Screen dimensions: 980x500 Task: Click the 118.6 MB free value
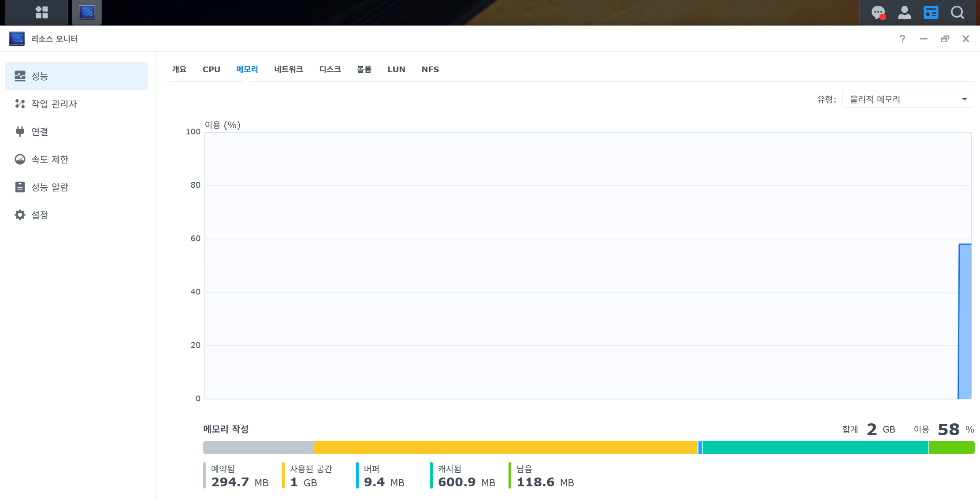(x=546, y=482)
